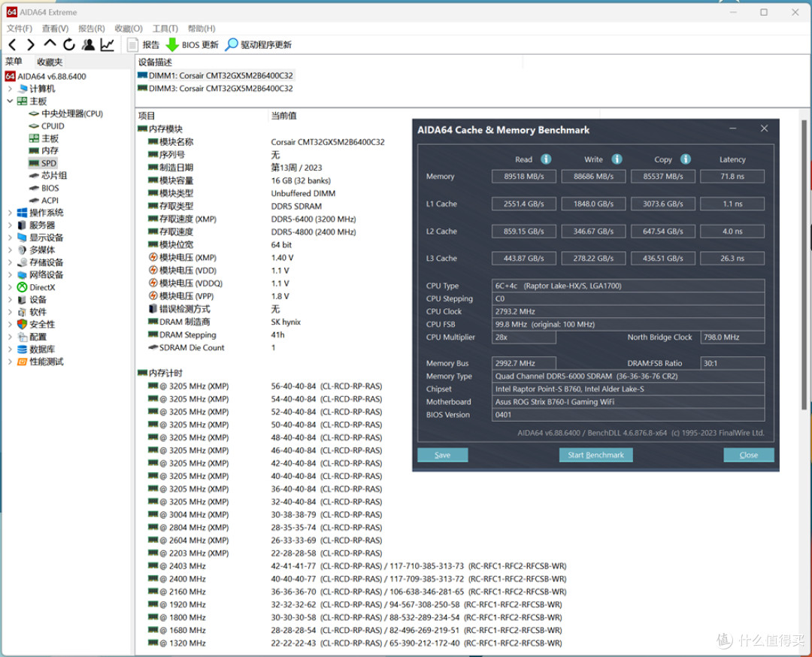The width and height of the screenshot is (812, 657).
Task: Select SPD tree item
Action: [x=42, y=163]
